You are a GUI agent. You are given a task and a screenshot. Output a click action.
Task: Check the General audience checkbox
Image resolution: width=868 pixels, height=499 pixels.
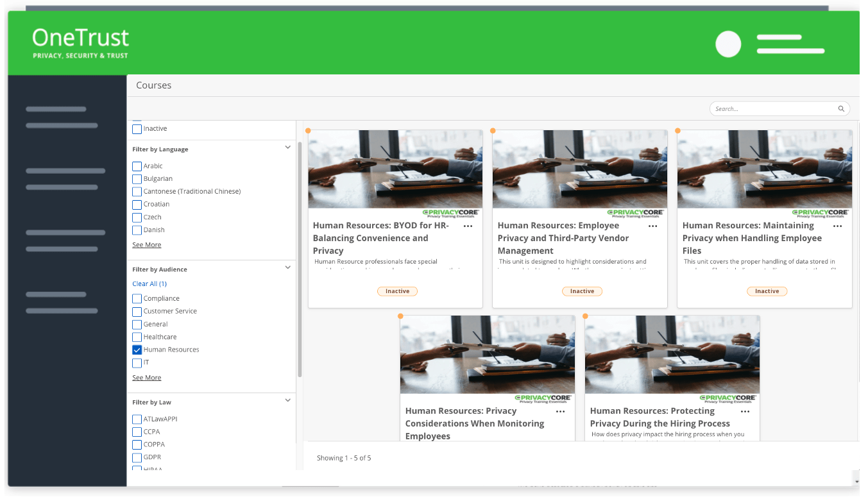click(137, 325)
